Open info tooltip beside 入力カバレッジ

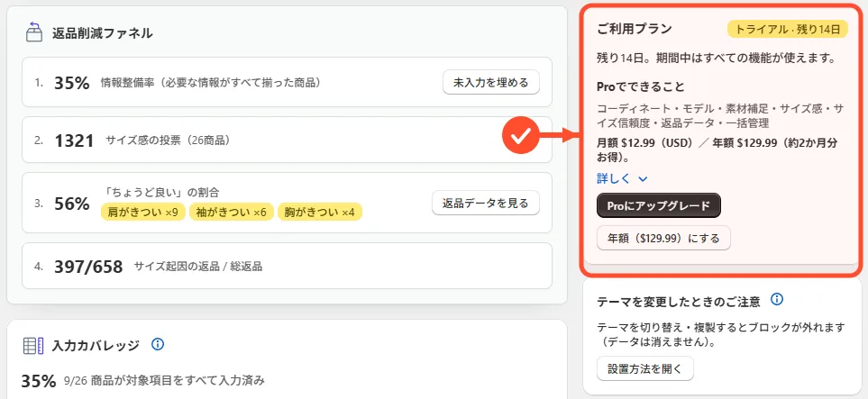click(158, 345)
